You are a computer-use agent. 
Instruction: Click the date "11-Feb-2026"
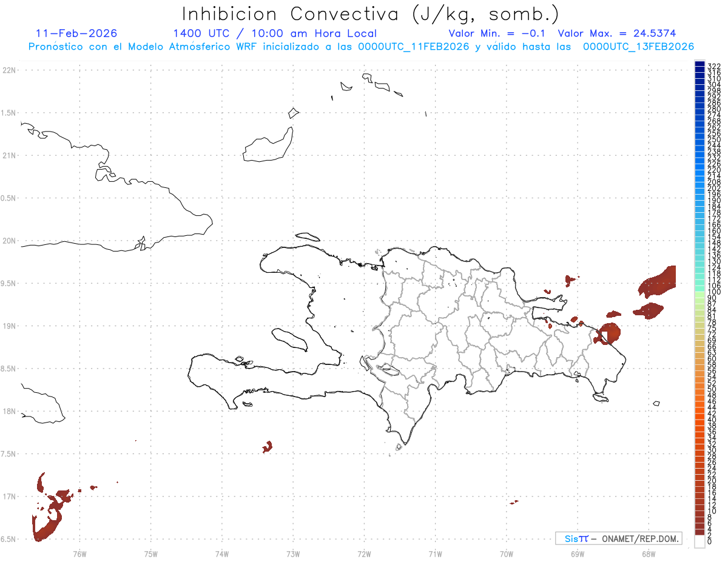tap(76, 33)
